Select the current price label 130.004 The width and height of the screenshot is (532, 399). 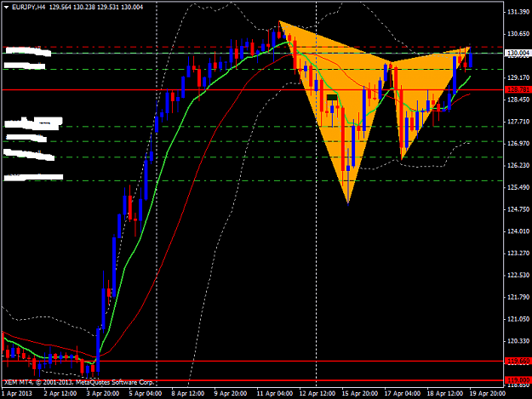point(518,53)
